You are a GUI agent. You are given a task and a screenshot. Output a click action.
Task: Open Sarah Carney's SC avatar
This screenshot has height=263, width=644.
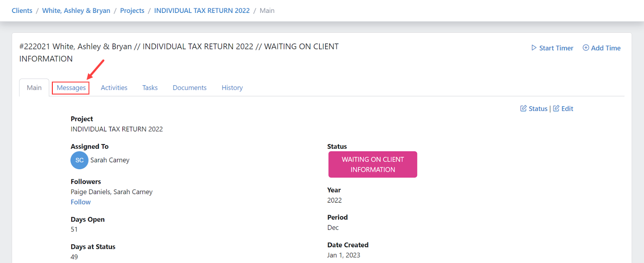pyautogui.click(x=79, y=160)
